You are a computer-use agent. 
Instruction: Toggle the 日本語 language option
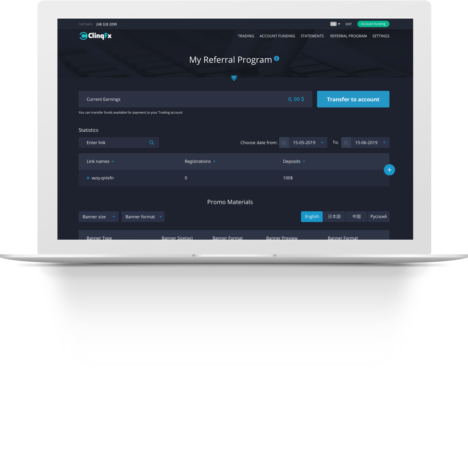click(334, 216)
